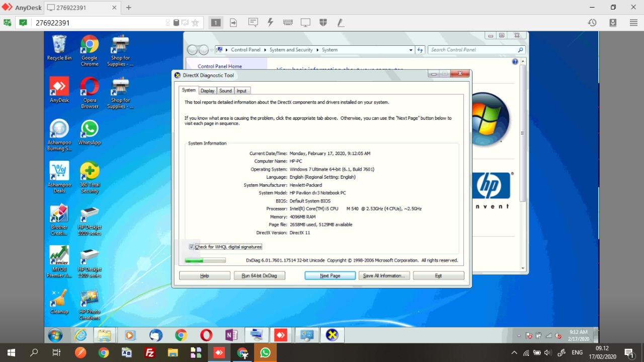Click the favorite star in the address field
This screenshot has width=644, height=362.
(195, 23)
